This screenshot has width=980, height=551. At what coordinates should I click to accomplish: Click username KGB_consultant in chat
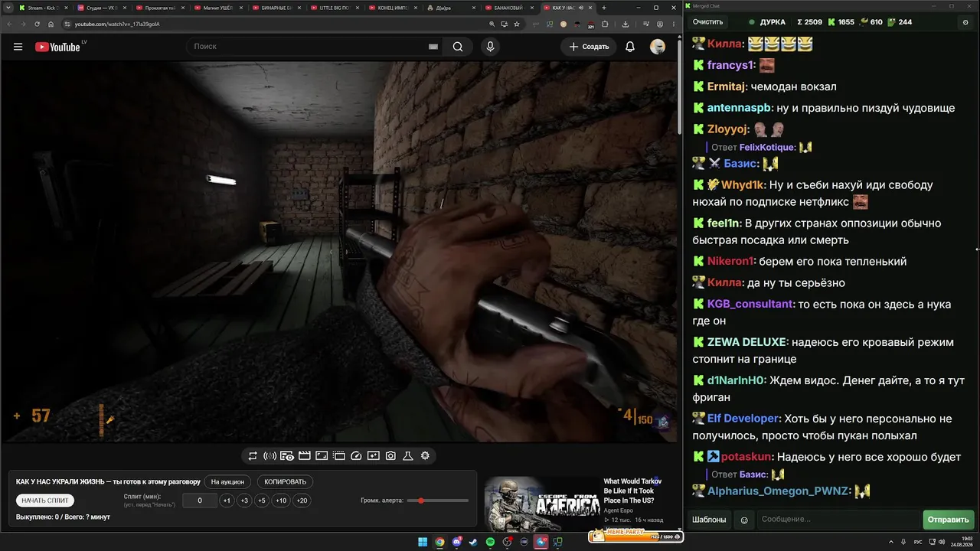click(750, 304)
